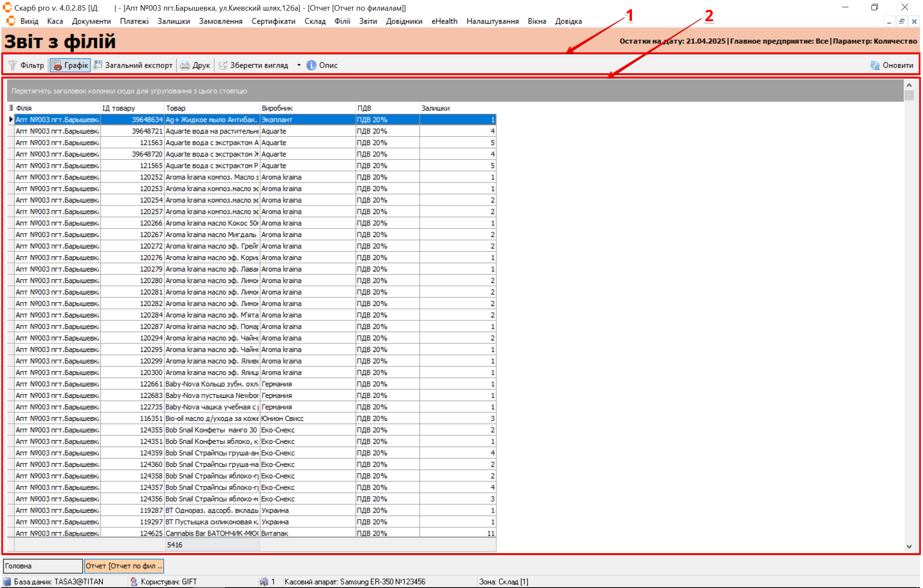923x588 pixels.
Task: Click the Загальний експорт save icon
Action: coord(98,65)
